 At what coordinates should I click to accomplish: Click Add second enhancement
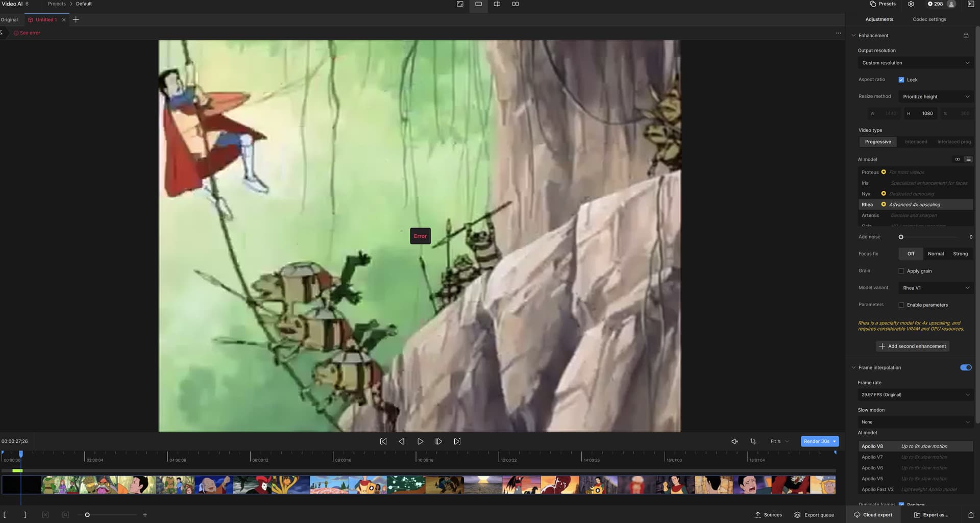pyautogui.click(x=913, y=346)
